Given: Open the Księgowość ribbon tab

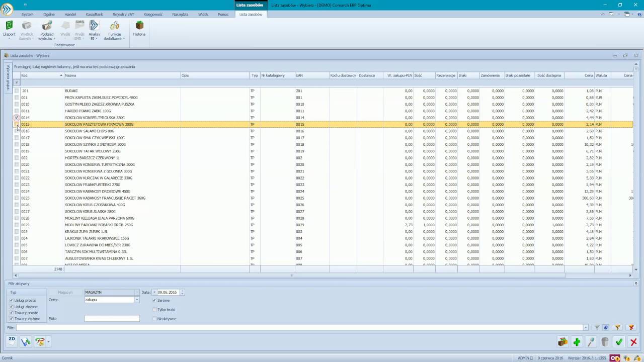Looking at the screenshot, I should coord(153,15).
